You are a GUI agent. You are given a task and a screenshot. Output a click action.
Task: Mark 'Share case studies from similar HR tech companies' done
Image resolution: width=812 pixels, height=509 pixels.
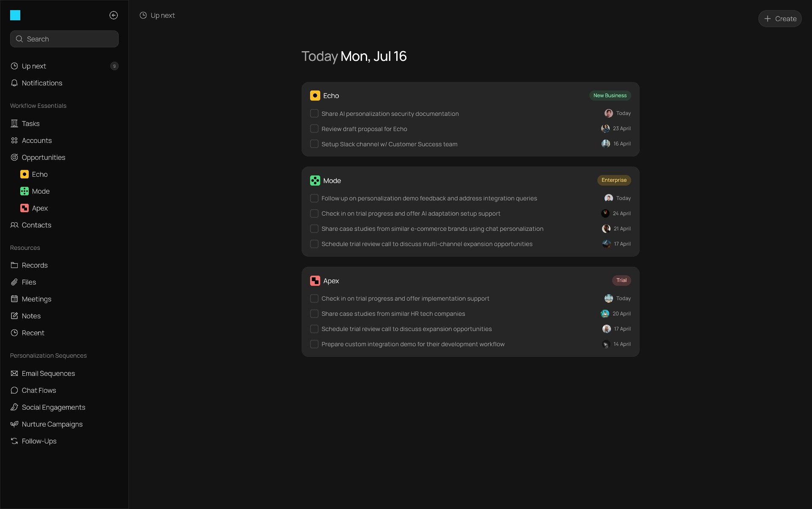(x=314, y=314)
